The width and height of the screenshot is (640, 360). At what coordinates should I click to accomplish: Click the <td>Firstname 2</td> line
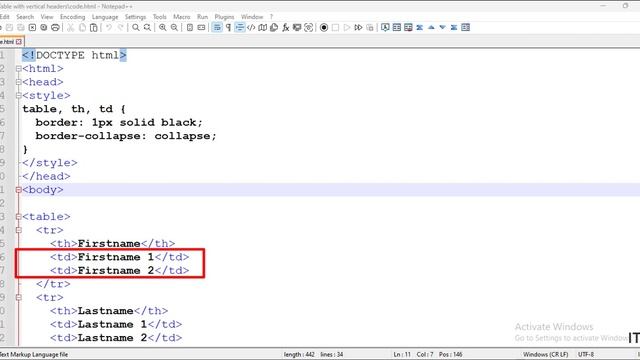tap(119, 271)
